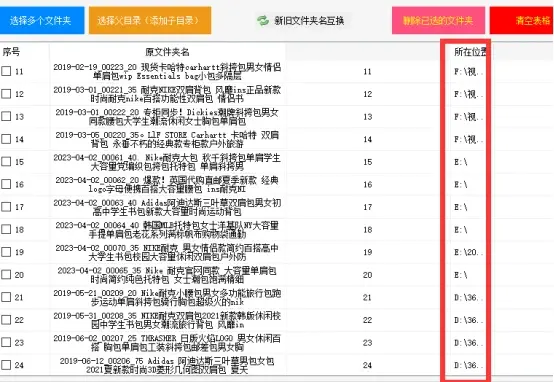
Task: Click 新旧文件夹名互换 button
Action: (300, 20)
